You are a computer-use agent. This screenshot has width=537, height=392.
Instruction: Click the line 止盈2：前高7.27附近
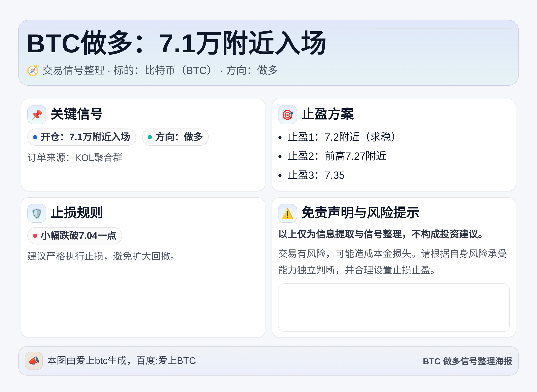click(x=337, y=156)
